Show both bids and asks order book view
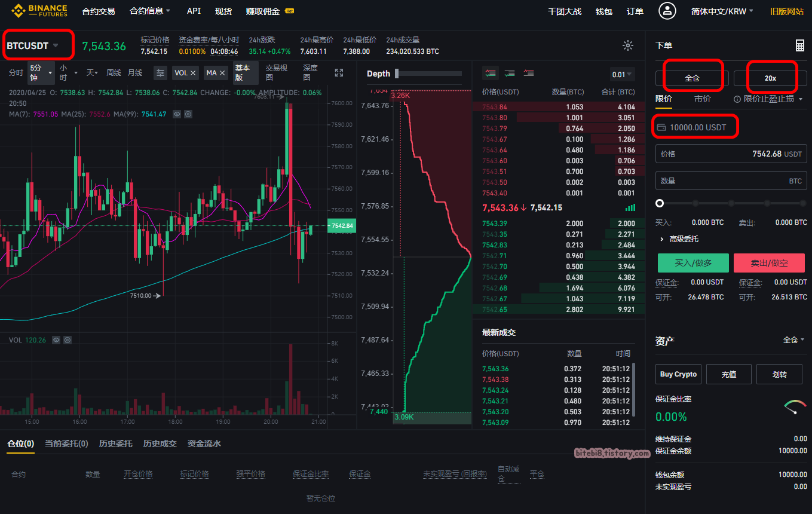This screenshot has height=514, width=812. 491,73
